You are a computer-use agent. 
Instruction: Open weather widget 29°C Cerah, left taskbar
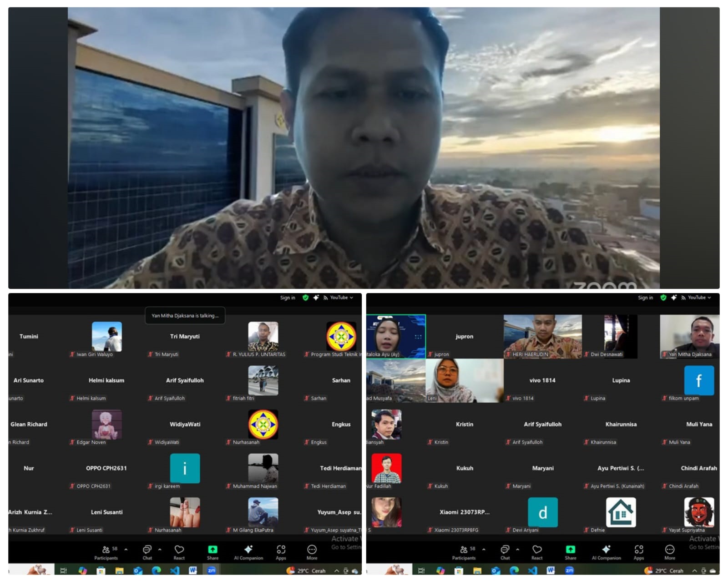(306, 571)
